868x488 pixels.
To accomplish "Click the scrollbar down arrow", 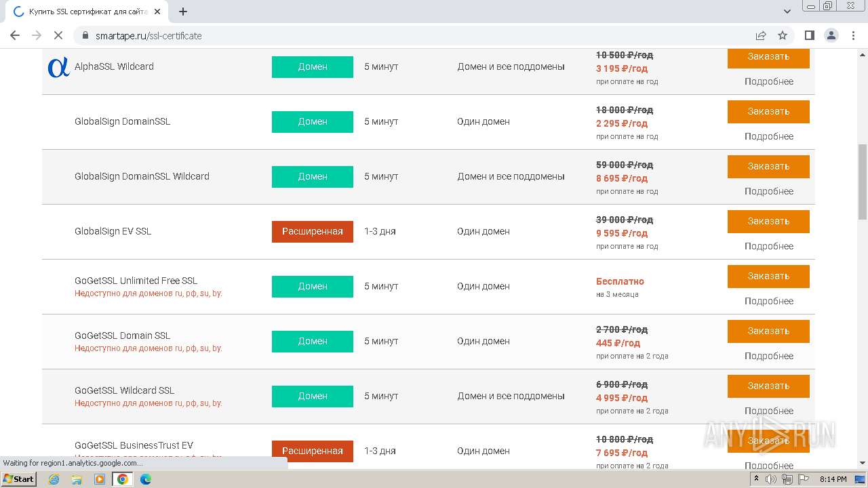I will pos(863,464).
